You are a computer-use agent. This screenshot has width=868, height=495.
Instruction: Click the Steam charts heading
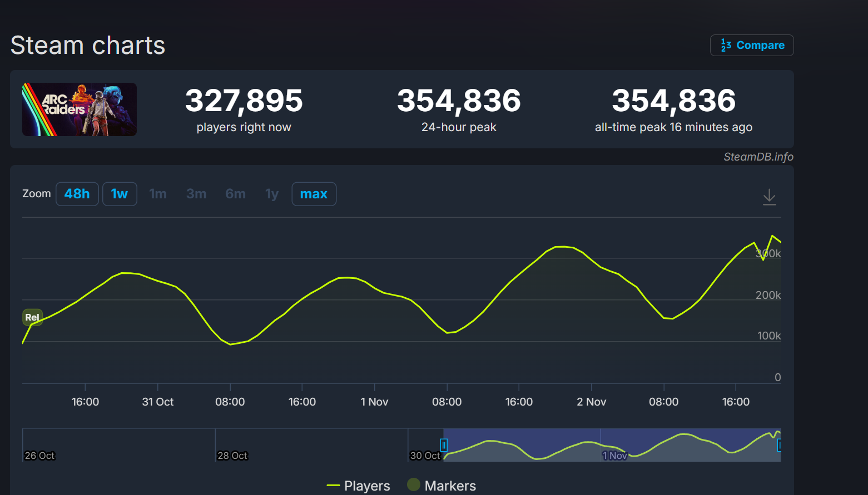click(88, 45)
